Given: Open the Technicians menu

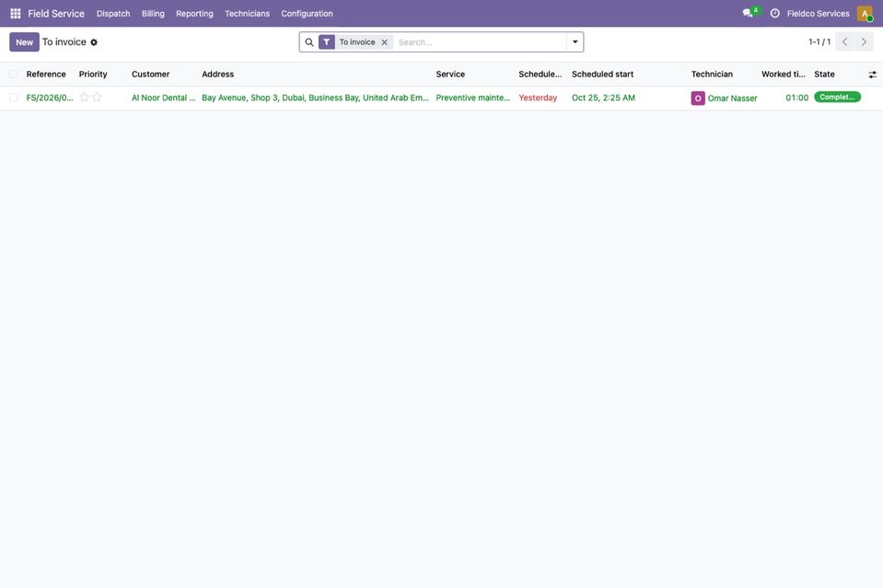Looking at the screenshot, I should coord(247,14).
